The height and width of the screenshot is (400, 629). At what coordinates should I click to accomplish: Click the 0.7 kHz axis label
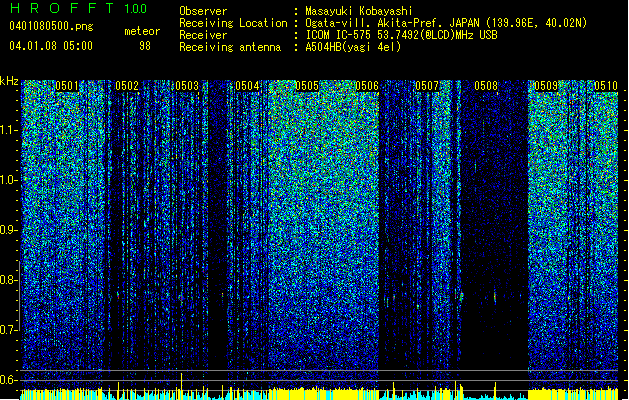coord(9,330)
